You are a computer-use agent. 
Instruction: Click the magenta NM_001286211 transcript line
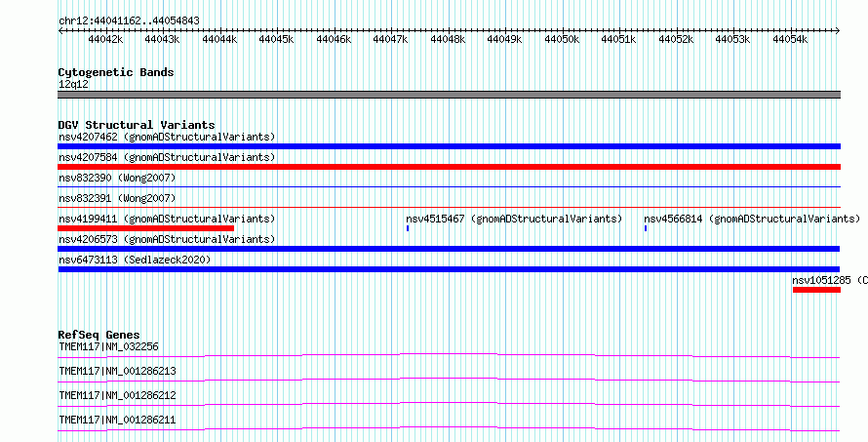(x=449, y=428)
